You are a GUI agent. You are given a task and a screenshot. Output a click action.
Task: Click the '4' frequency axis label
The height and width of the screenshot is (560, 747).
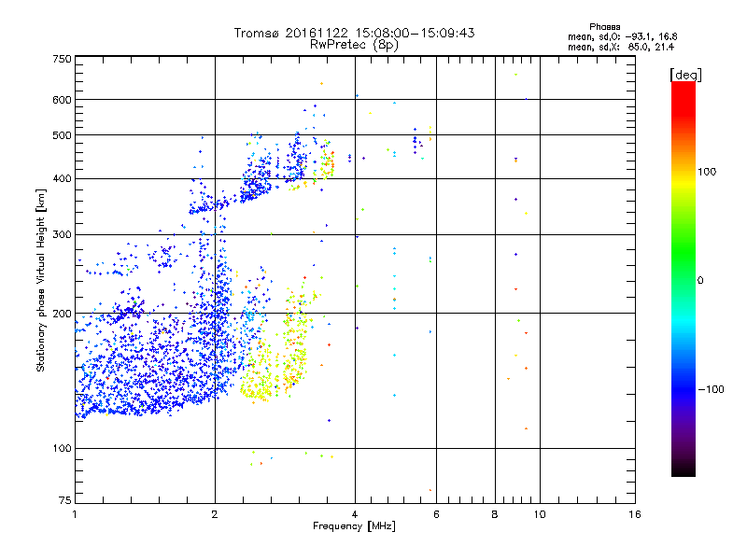(355, 514)
